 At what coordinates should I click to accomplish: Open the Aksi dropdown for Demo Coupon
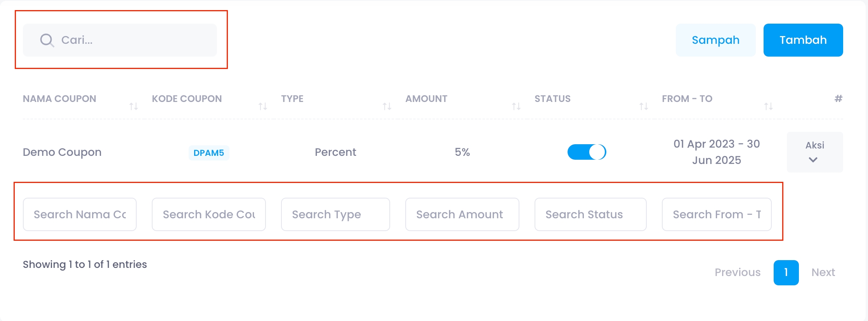tap(814, 152)
